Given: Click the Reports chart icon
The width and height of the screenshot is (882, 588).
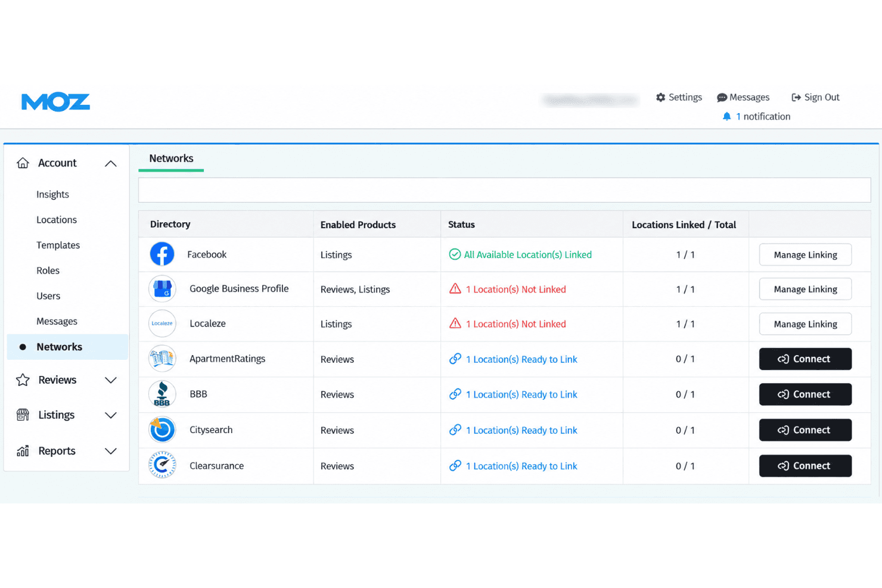Looking at the screenshot, I should tap(23, 451).
